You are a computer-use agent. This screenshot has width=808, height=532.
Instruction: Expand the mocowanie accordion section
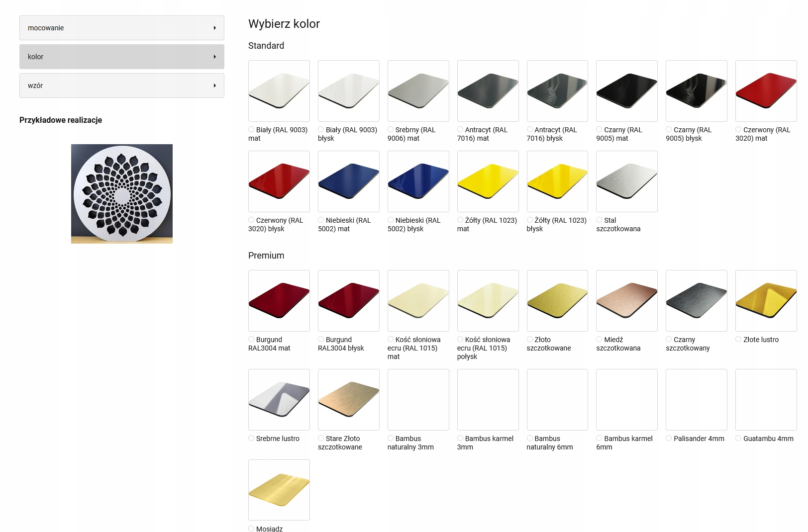tap(122, 28)
